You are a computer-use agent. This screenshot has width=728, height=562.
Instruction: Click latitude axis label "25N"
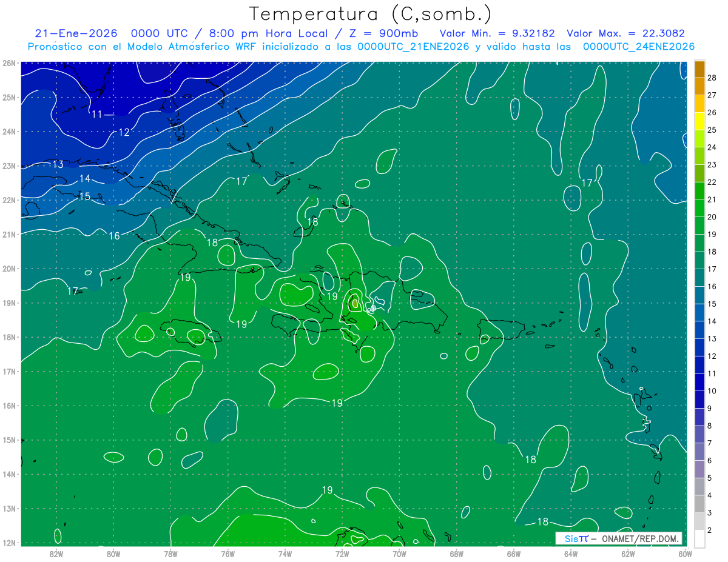(9, 97)
